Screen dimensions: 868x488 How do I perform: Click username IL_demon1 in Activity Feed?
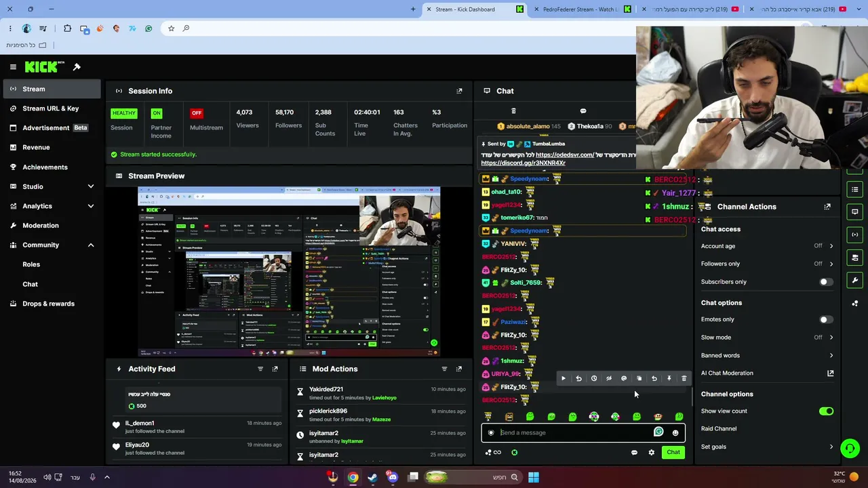140,423
